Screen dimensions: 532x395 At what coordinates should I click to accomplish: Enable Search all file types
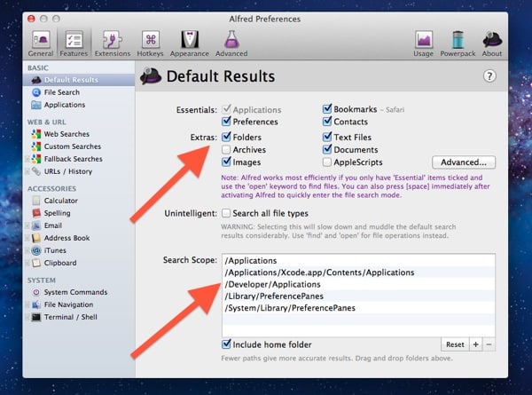pyautogui.click(x=226, y=213)
